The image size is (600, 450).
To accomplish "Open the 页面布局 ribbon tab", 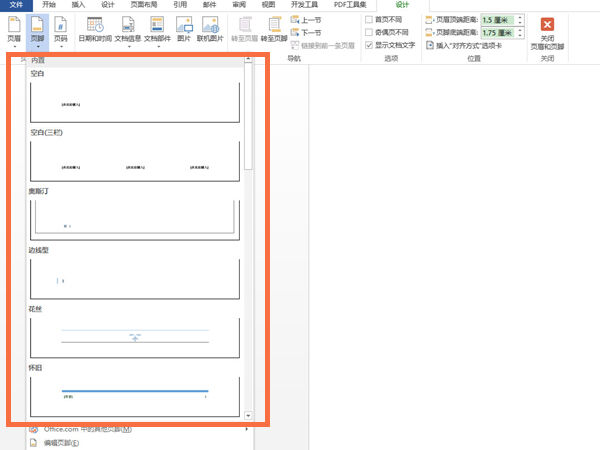I will [x=144, y=5].
